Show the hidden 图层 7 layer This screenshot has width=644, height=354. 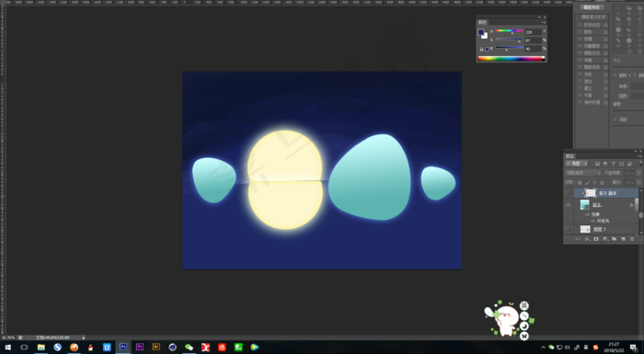click(x=568, y=229)
